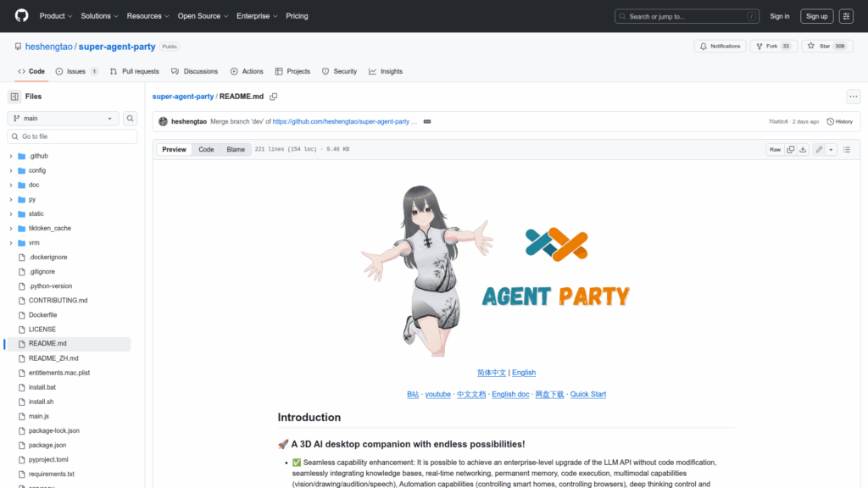Switch to Code view
The image size is (868, 488).
tap(206, 149)
